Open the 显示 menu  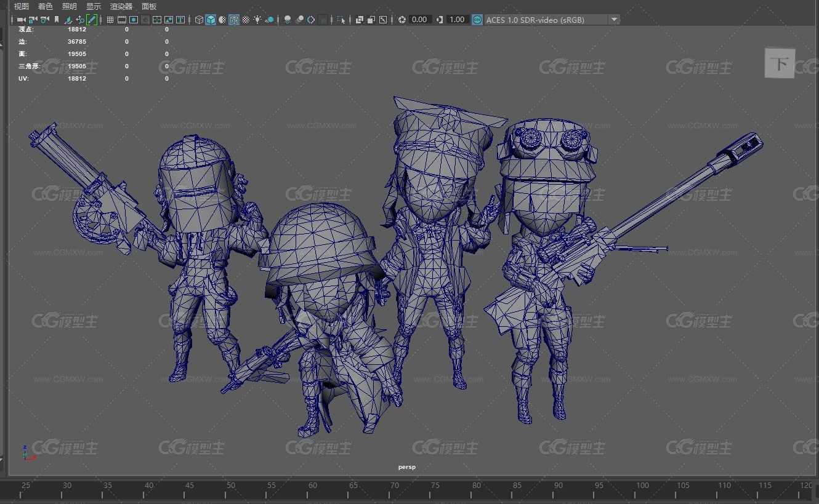(94, 6)
